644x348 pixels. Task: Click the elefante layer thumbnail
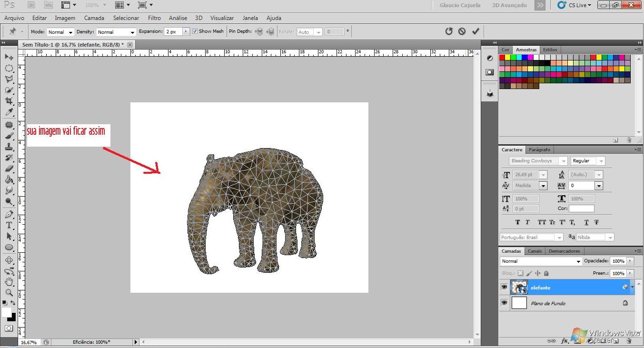(519, 287)
